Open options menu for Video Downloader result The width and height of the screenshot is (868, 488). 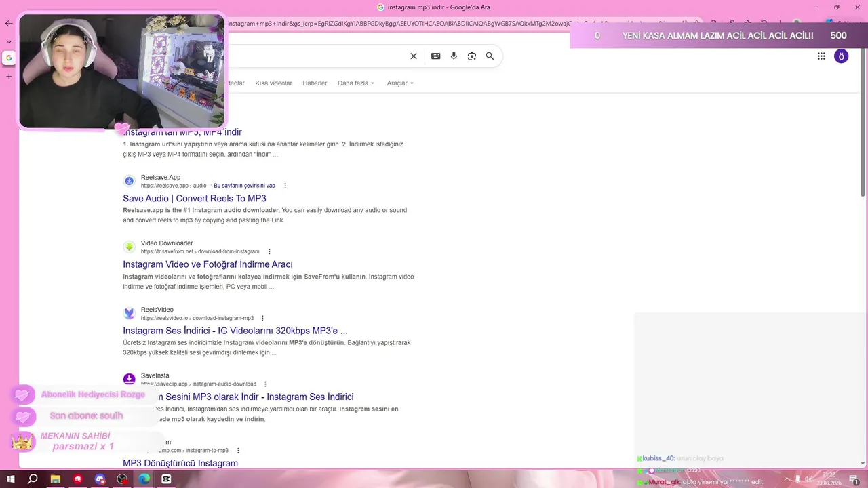click(x=269, y=251)
